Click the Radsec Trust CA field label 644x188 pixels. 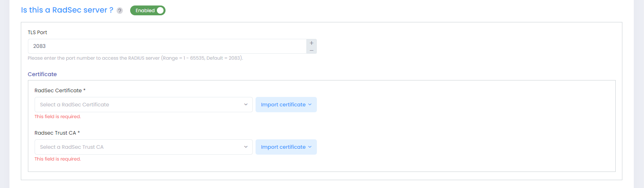tap(55, 133)
